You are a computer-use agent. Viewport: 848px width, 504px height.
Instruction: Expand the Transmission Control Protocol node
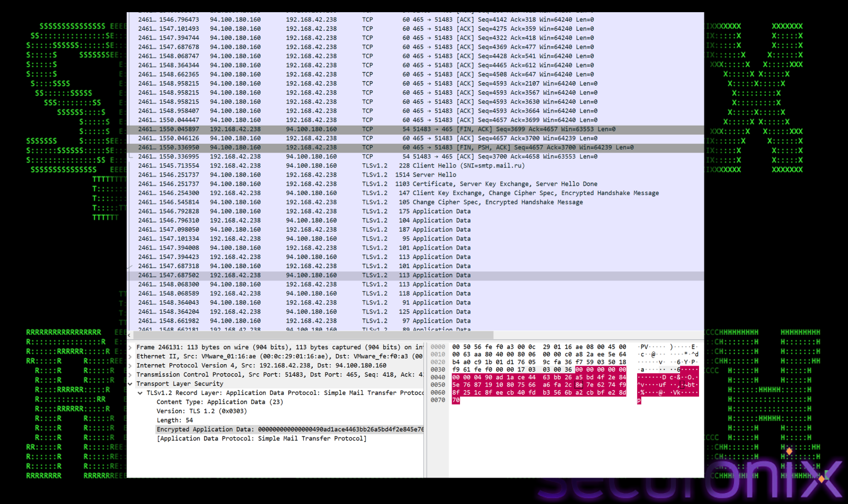130,375
